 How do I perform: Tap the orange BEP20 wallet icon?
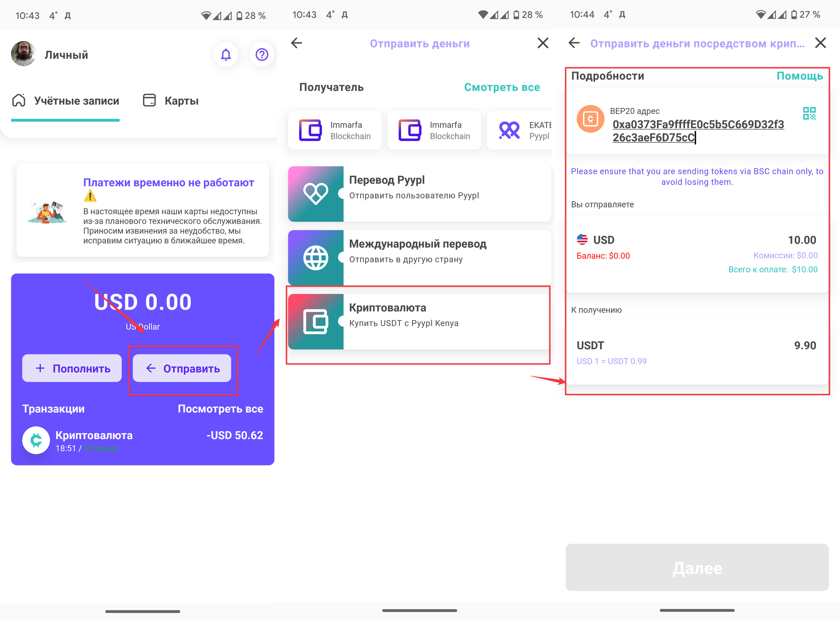click(590, 119)
